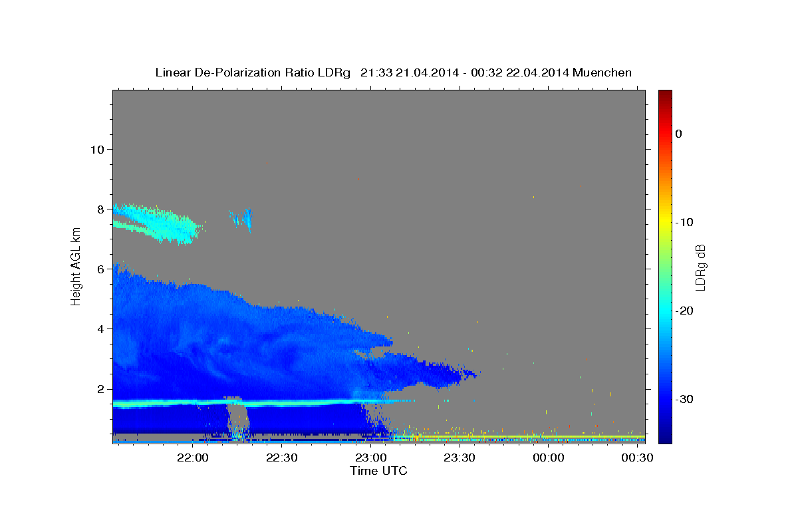Click the colorbar value 0

[679, 134]
